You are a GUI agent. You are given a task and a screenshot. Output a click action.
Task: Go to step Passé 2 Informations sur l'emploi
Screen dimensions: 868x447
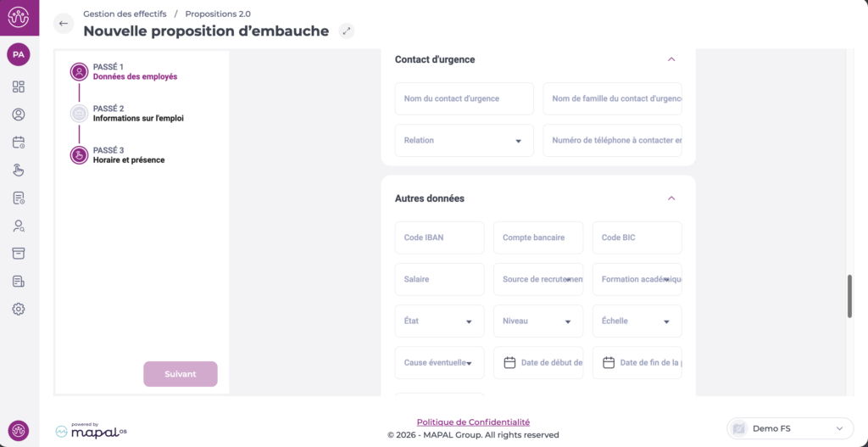137,114
